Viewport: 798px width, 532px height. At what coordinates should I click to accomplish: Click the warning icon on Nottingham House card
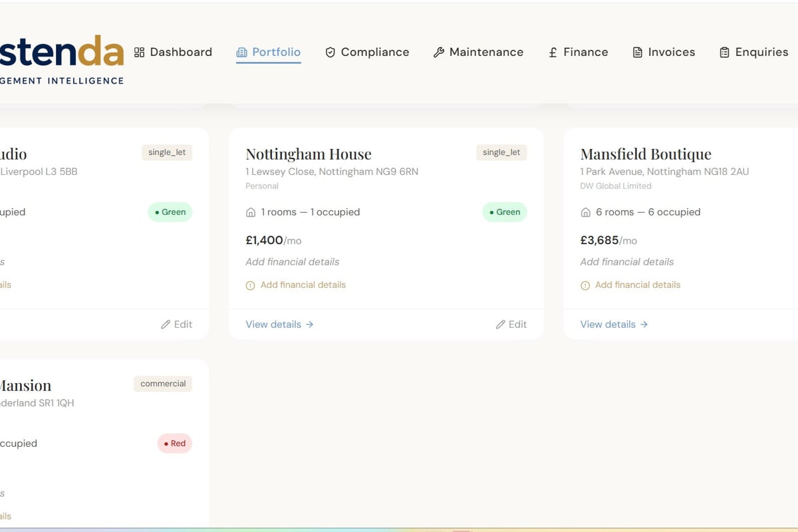point(250,285)
